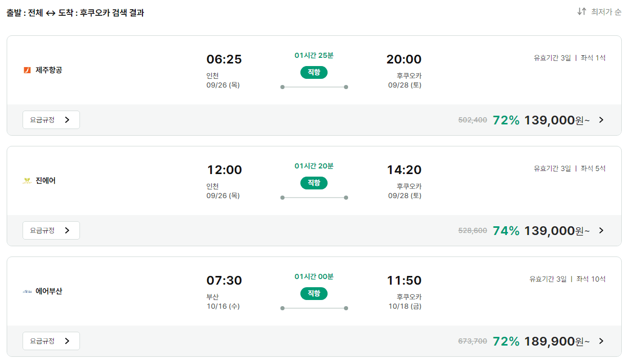Viewport: 629px width, 364px height.
Task: Open 요금규정 for the Jeju Air flight
Action: [51, 120]
